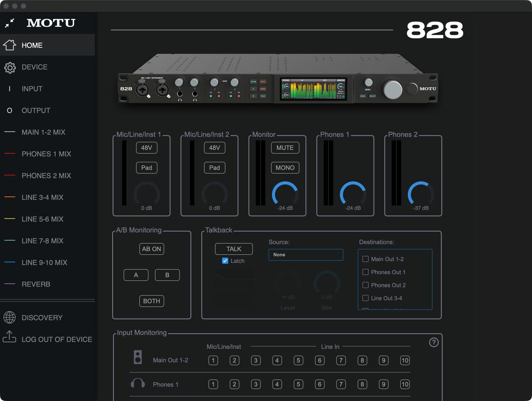The height and width of the screenshot is (401, 532).
Task: Open PHONES 2 MIX page
Action: tap(47, 175)
